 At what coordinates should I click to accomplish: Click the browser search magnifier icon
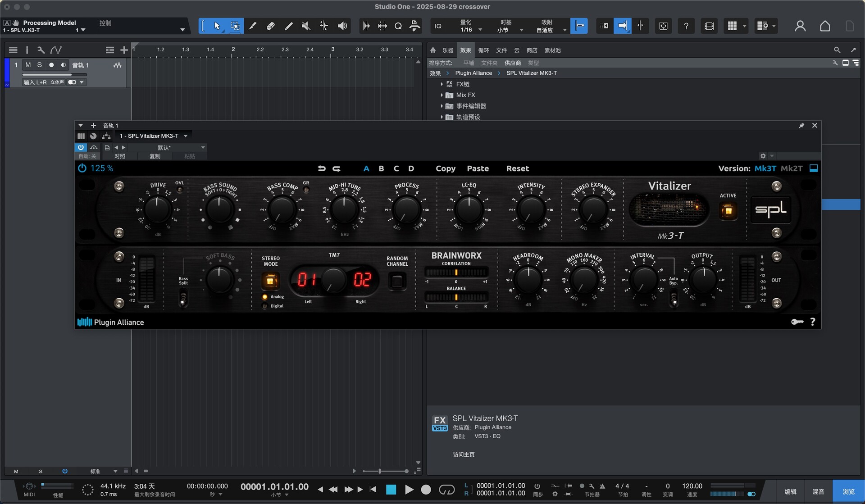[x=837, y=50]
